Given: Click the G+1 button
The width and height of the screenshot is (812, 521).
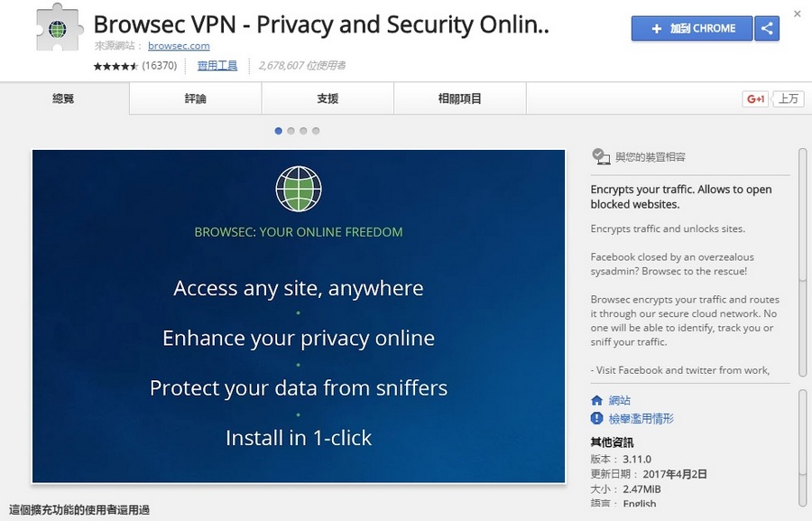Looking at the screenshot, I should [x=755, y=98].
